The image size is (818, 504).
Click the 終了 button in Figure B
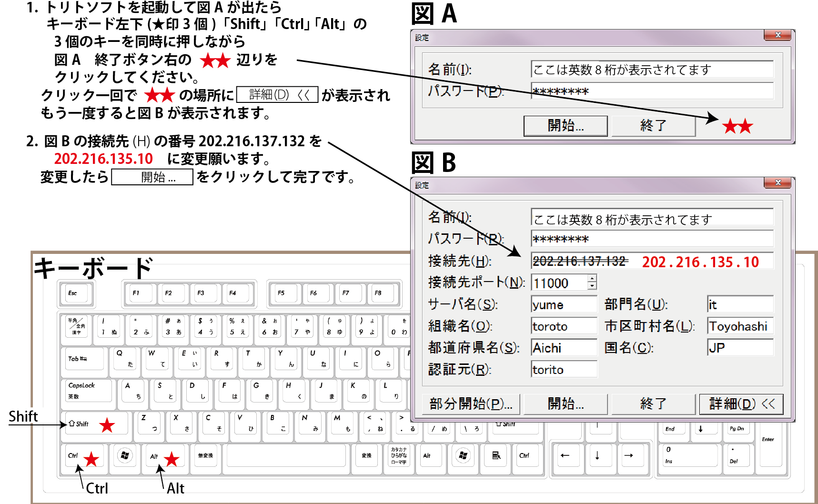pyautogui.click(x=653, y=404)
